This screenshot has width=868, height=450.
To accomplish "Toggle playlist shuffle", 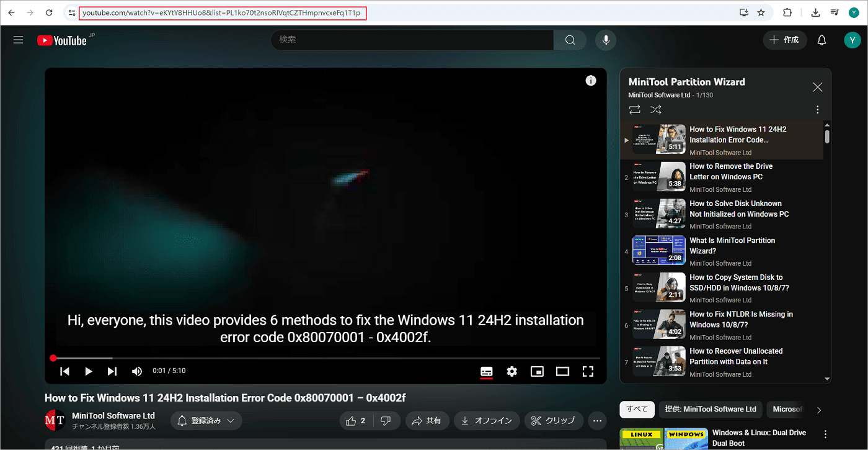I will coord(656,110).
